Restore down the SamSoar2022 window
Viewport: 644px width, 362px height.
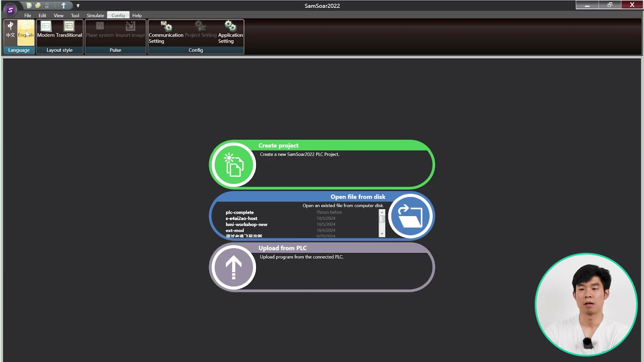(610, 5)
